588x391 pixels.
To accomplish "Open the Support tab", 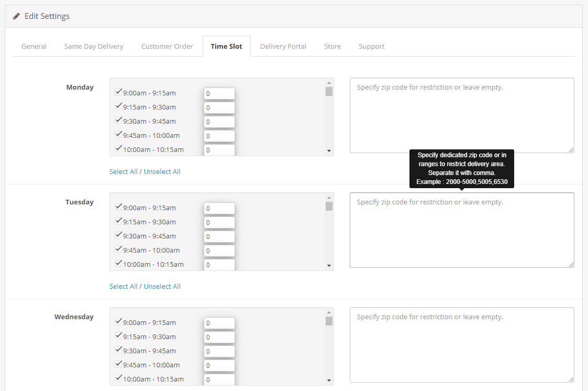I will (x=371, y=46).
